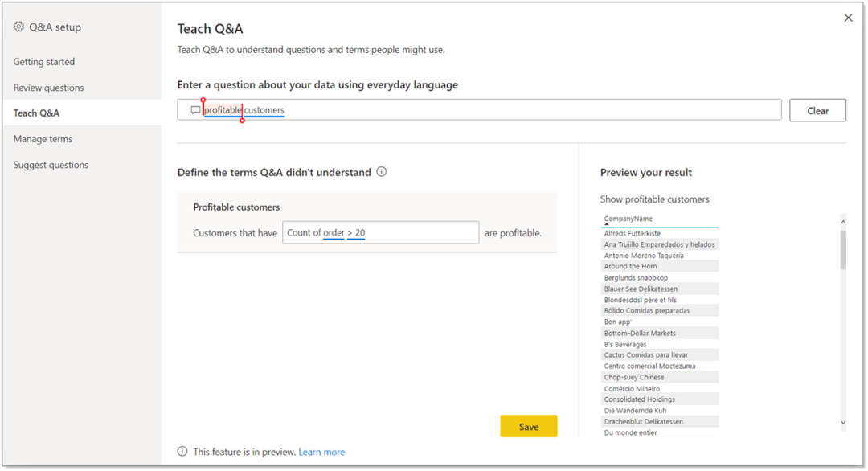Click the speech bubble icon in question box
Viewport: 868px width, 471px height.
195,110
